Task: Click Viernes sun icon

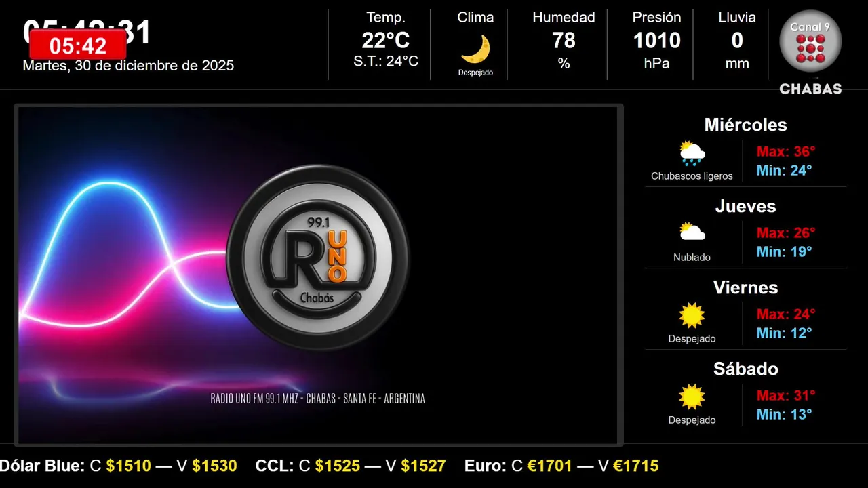Action: pyautogui.click(x=692, y=315)
